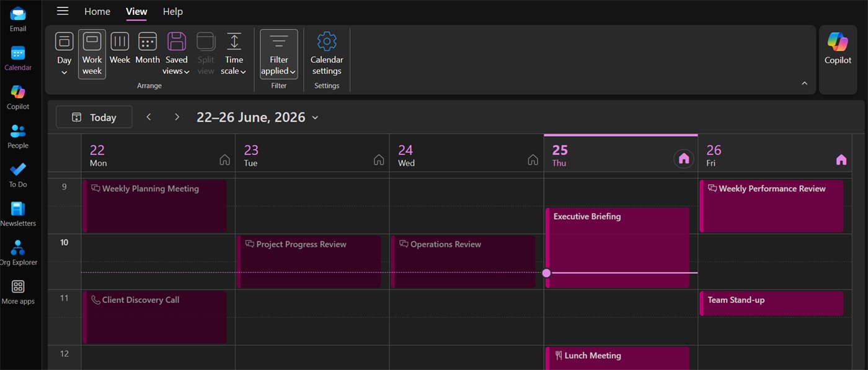Open the Filter applied dropdown

click(x=279, y=54)
